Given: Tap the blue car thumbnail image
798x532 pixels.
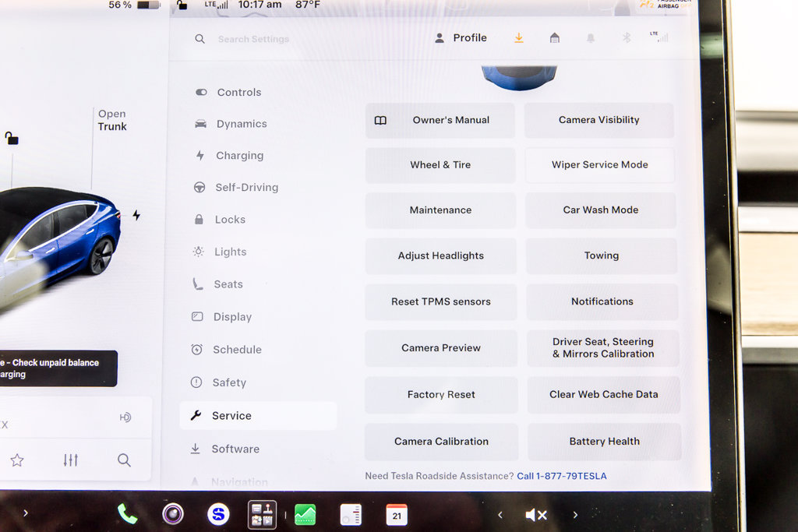Looking at the screenshot, I should (x=519, y=77).
